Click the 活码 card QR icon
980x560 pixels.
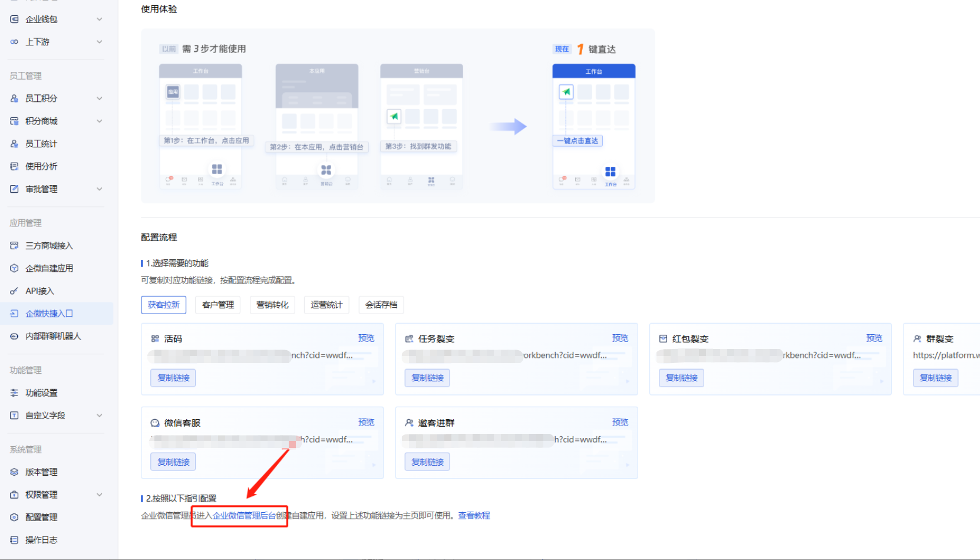pyautogui.click(x=155, y=339)
